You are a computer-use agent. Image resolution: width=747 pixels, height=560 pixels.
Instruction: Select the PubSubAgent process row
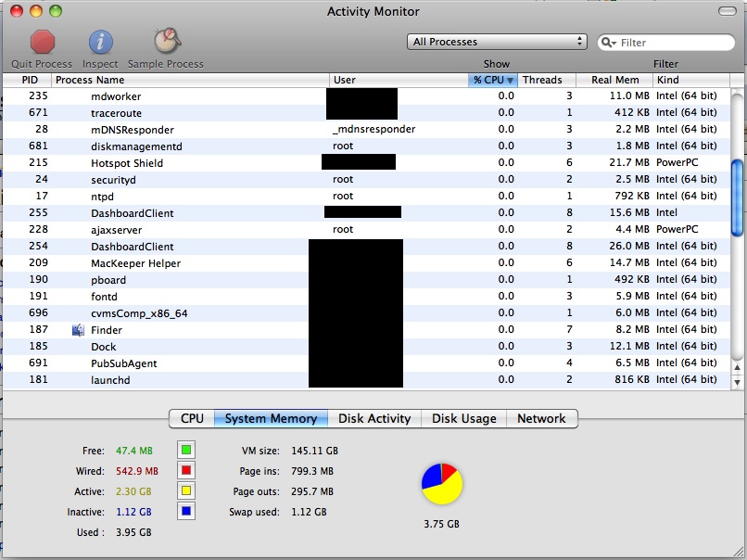(366, 363)
